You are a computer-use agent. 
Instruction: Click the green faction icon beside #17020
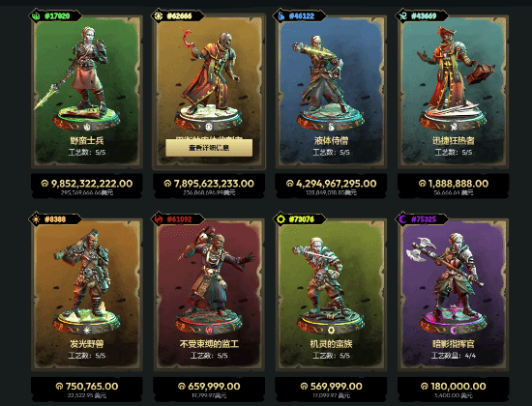coord(36,15)
